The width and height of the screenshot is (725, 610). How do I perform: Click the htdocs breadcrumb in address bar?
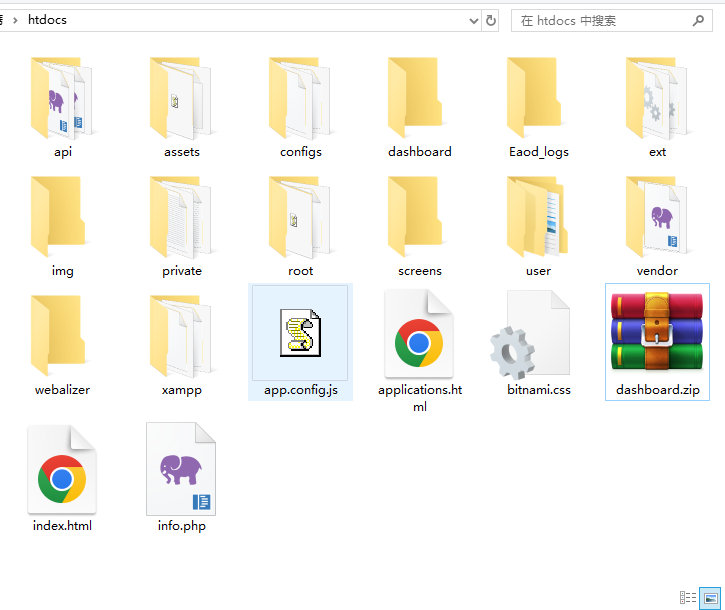coord(47,20)
